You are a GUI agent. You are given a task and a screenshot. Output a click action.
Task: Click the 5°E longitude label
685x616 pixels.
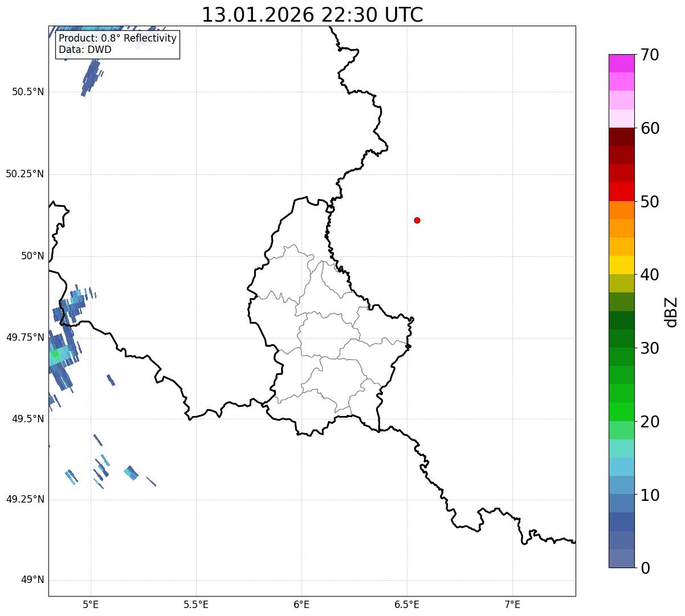point(91,605)
